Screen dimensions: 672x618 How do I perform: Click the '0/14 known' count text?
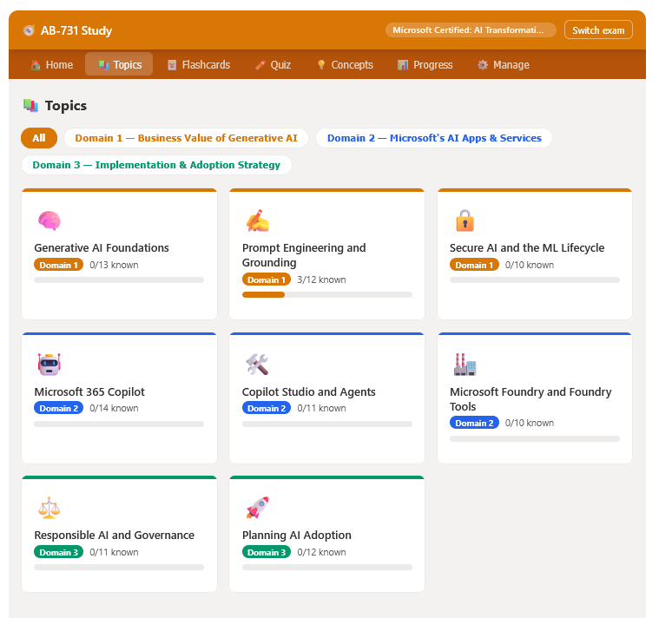(114, 409)
